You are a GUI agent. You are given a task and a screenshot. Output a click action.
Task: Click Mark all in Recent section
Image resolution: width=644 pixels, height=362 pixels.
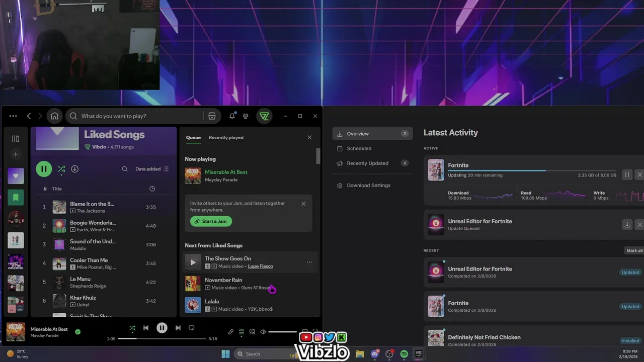tap(634, 250)
